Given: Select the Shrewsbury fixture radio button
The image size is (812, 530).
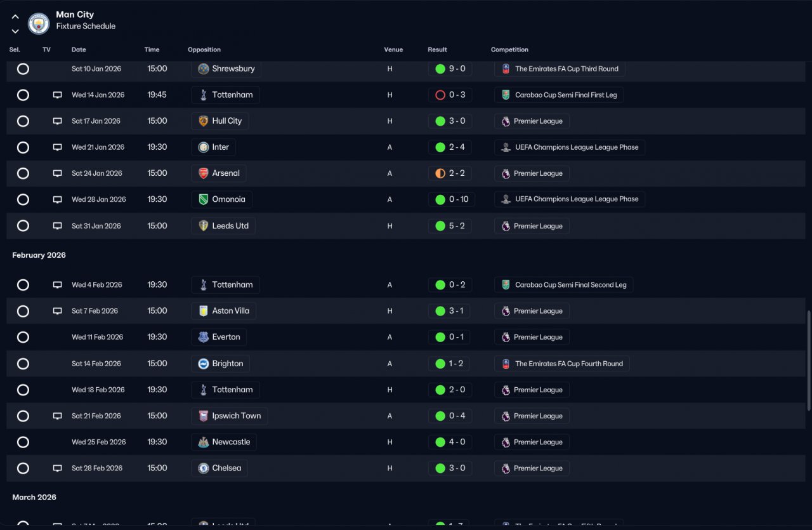Looking at the screenshot, I should click(23, 69).
